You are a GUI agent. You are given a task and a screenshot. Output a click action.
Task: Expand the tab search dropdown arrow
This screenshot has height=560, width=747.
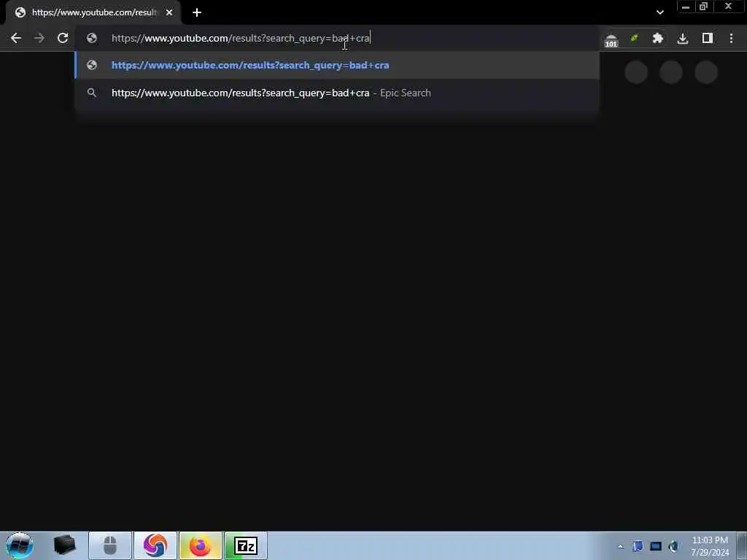659,12
